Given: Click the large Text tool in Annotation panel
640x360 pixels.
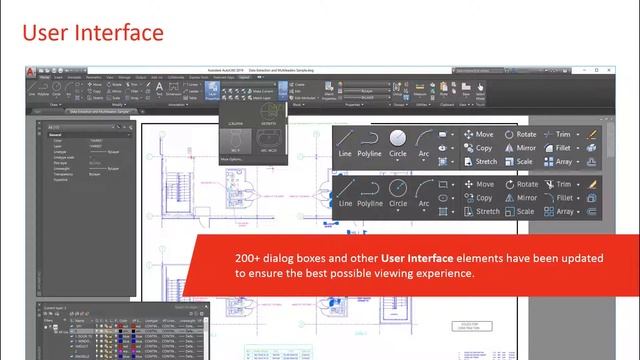Looking at the screenshot, I should (159, 89).
